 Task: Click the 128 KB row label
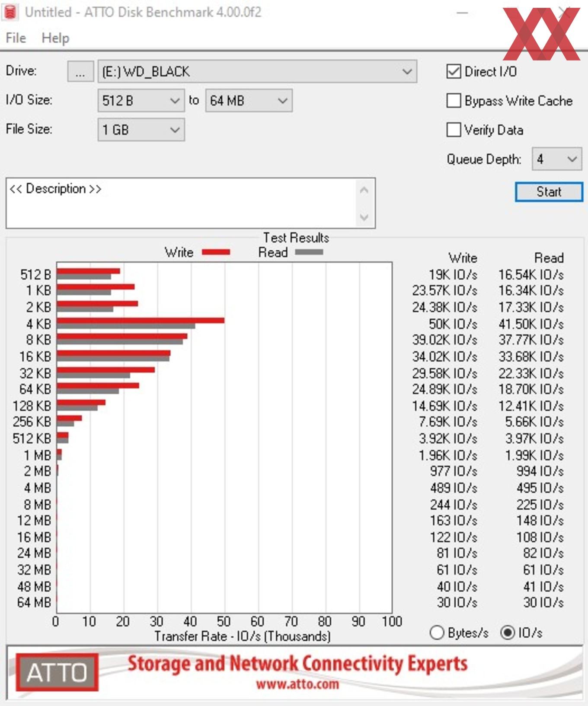(32, 406)
